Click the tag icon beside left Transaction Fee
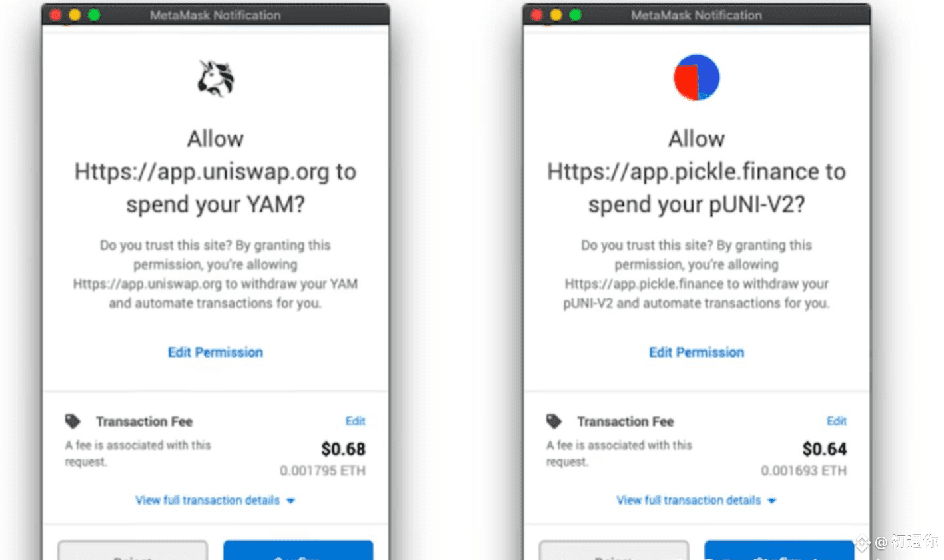 coord(73,421)
